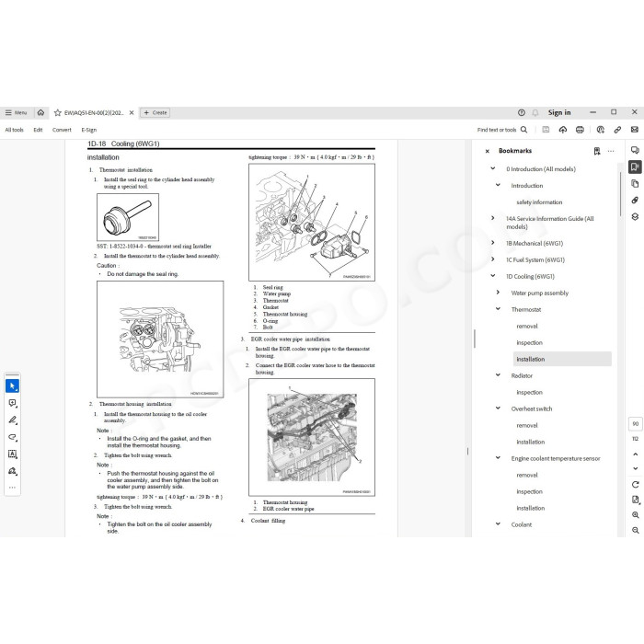
Task: Click the send by email icon
Action: pos(634,130)
